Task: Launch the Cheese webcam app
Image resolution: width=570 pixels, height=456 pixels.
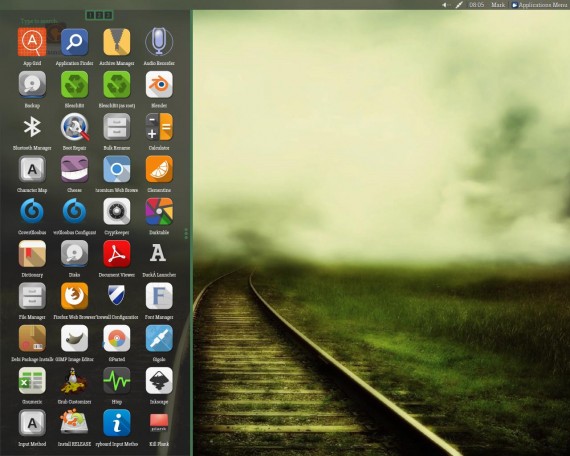Action: pyautogui.click(x=74, y=169)
